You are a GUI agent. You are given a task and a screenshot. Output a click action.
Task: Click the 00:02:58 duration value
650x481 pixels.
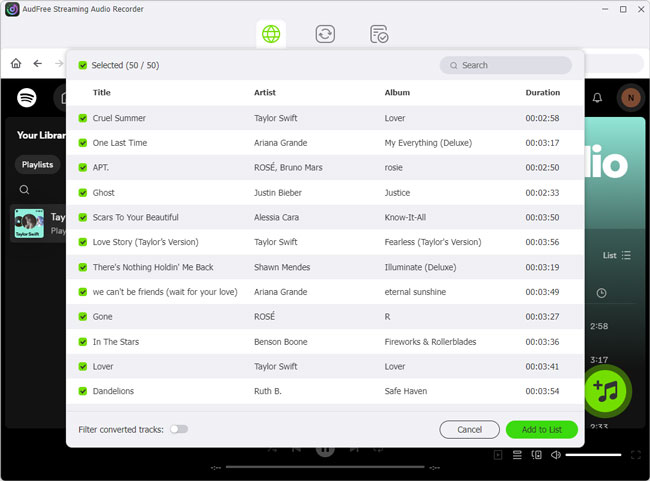tap(542, 118)
